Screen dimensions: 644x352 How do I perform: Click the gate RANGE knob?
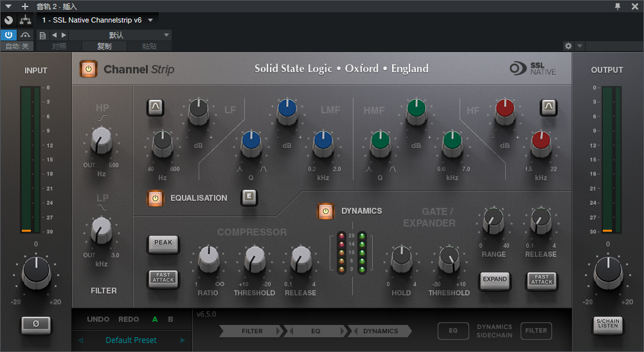tap(493, 221)
